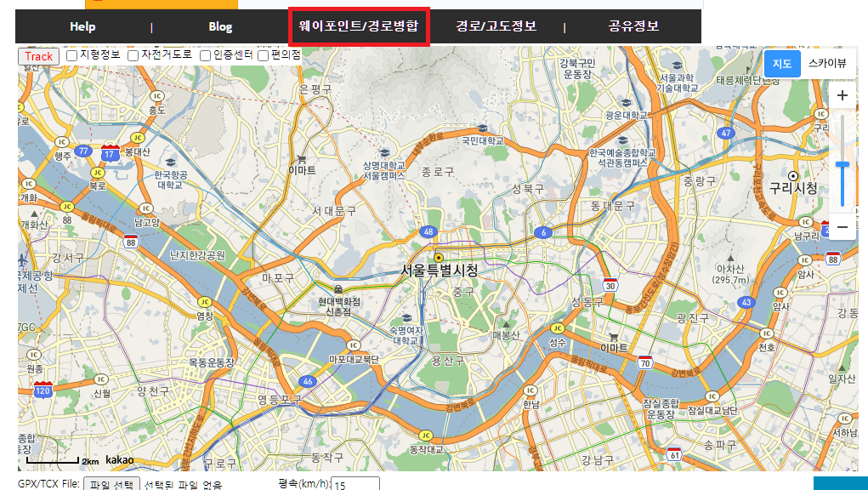868x490 pixels.
Task: Click the 이마트 cart icon near 은평구
Action: 301,159
